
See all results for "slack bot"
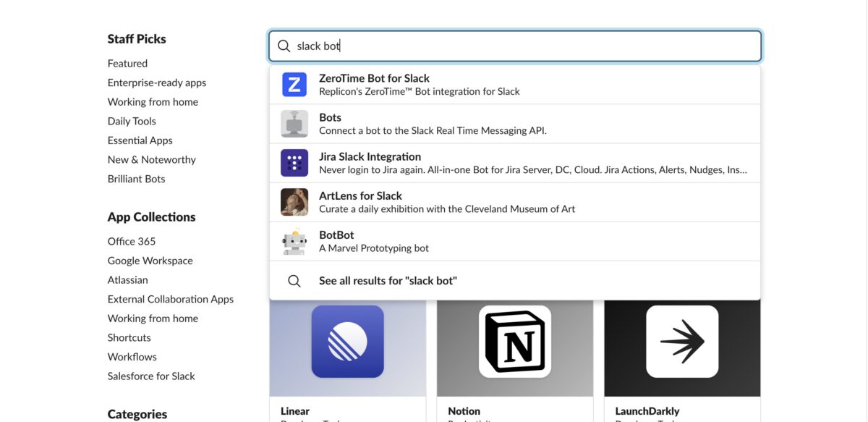[x=515, y=281]
